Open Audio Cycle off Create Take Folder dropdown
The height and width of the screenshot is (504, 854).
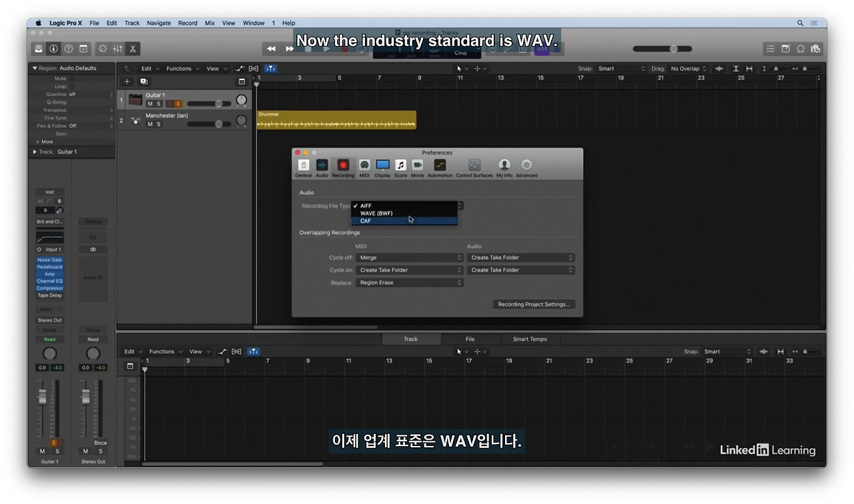coord(521,257)
